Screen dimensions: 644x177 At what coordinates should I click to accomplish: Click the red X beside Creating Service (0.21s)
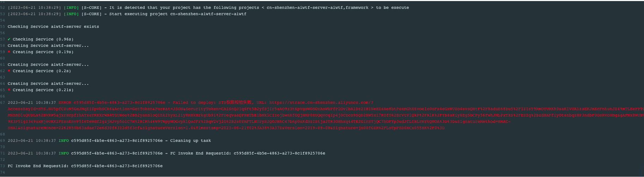pyautogui.click(x=9, y=90)
